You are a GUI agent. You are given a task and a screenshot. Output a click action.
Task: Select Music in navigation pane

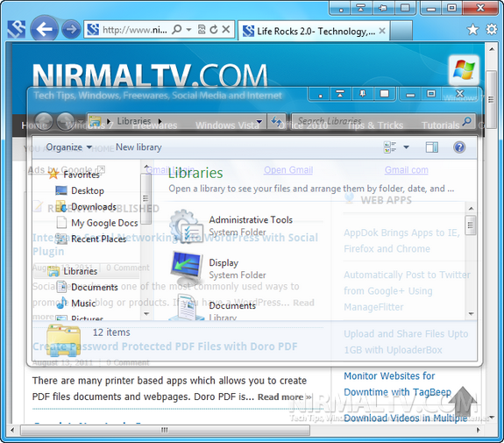(76, 304)
